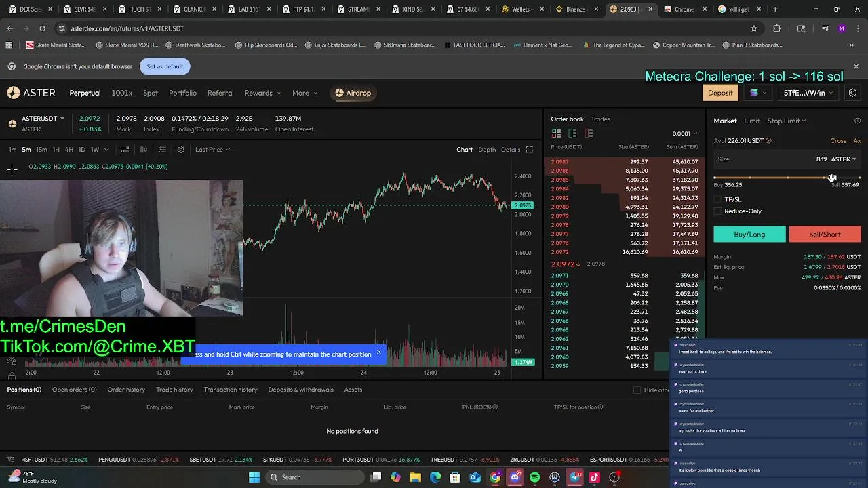Change the Cross margin mode
This screenshot has height=488, width=868.
(x=838, y=141)
